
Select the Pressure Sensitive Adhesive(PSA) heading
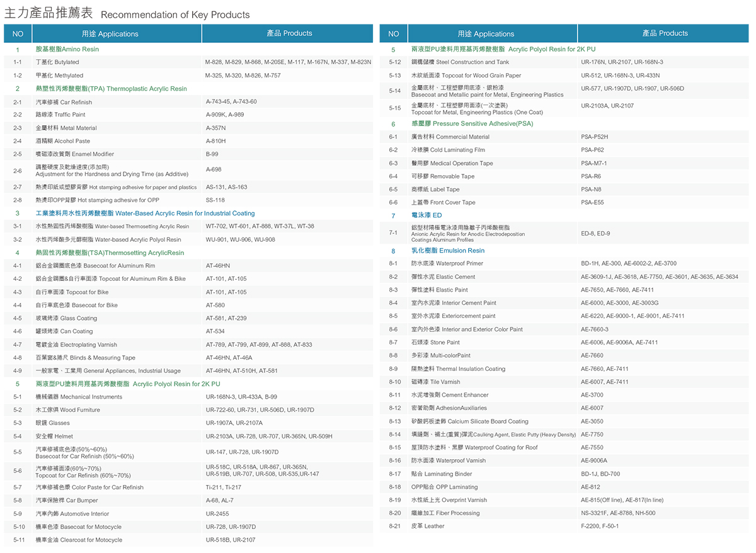472,124
